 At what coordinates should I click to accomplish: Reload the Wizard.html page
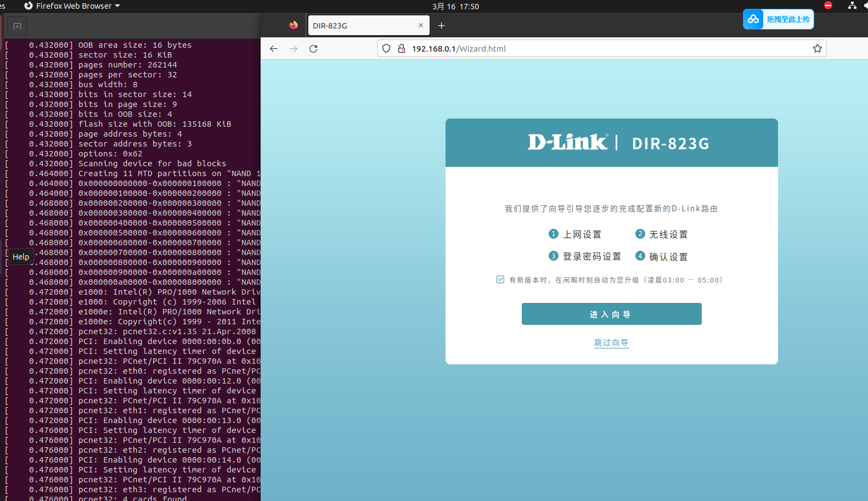click(x=313, y=49)
